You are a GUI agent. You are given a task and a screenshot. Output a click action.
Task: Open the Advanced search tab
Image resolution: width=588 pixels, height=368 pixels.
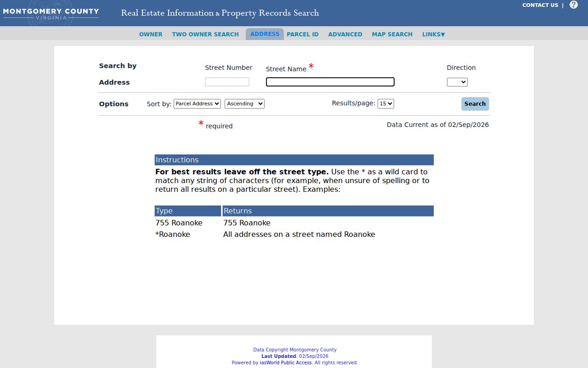[x=345, y=34]
